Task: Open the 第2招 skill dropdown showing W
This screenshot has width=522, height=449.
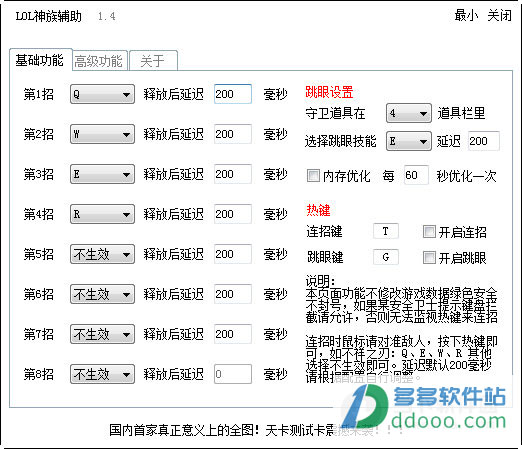Action: point(102,134)
